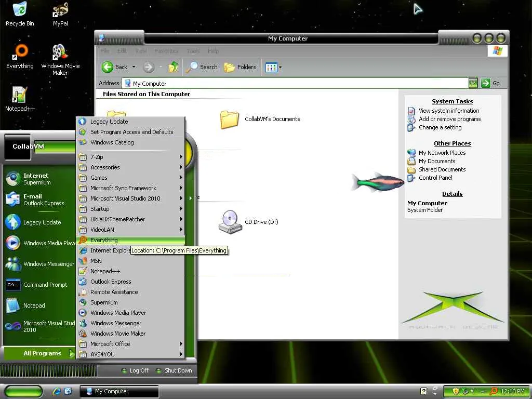The image size is (532, 399).
Task: Open E-mail Outlook Express pinned item
Action: 39,199
